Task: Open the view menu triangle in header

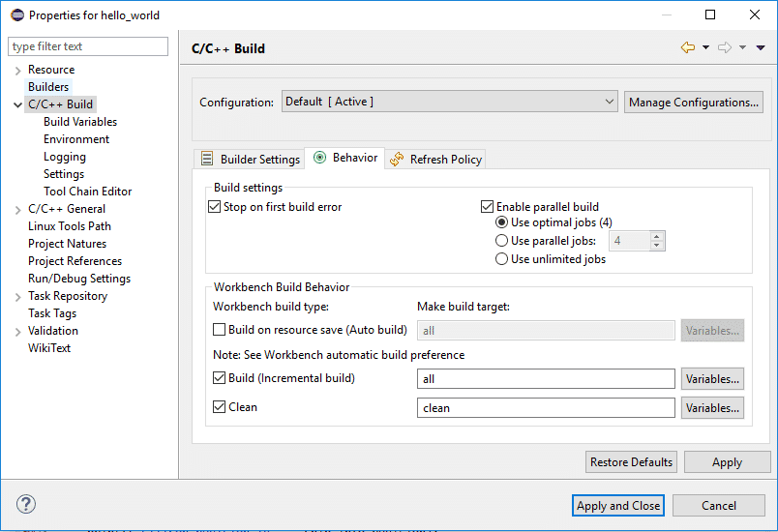Action: pos(761,47)
